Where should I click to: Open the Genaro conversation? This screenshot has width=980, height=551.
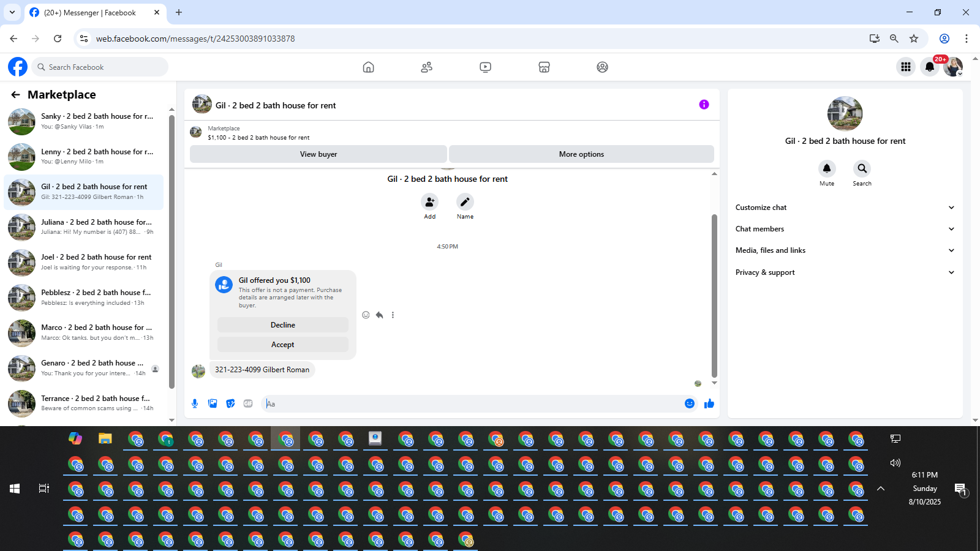pos(84,368)
